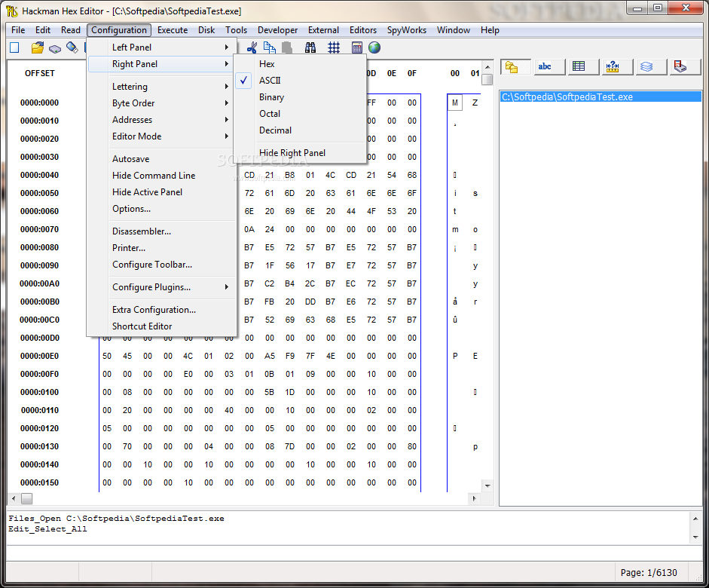Open Extra Configuration... entry
Image resolution: width=709 pixels, height=588 pixels.
(162, 310)
